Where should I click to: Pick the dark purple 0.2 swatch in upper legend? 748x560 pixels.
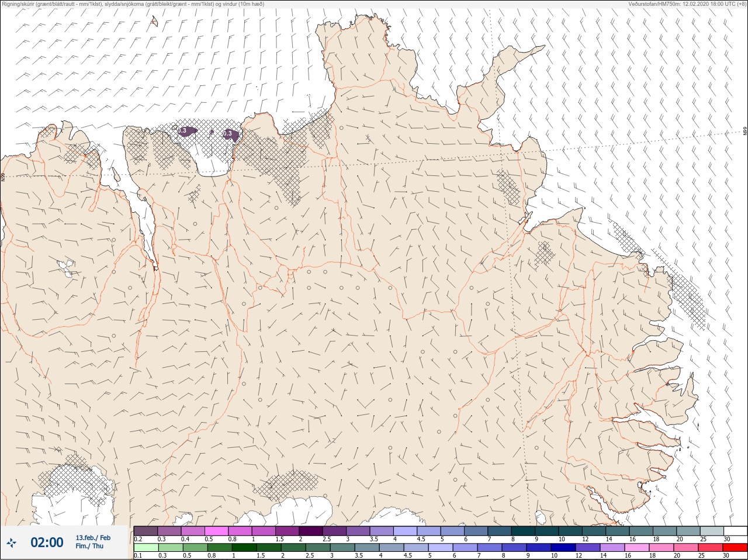[146, 531]
